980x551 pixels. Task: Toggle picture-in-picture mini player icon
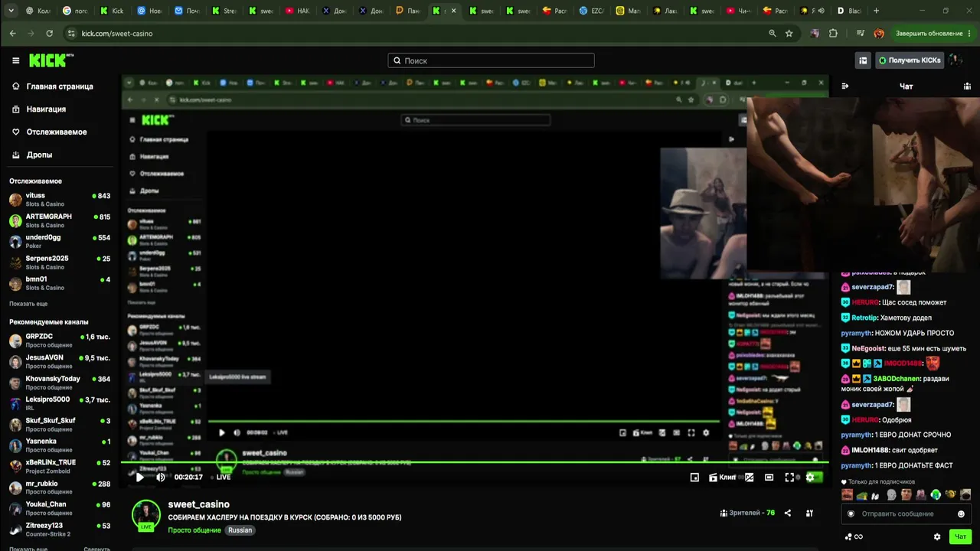pyautogui.click(x=694, y=477)
